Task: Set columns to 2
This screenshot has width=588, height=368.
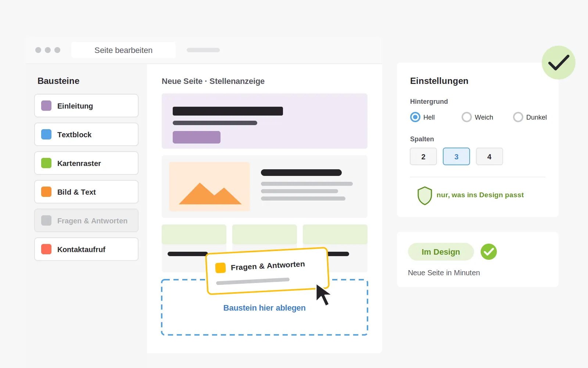Action: [423, 156]
